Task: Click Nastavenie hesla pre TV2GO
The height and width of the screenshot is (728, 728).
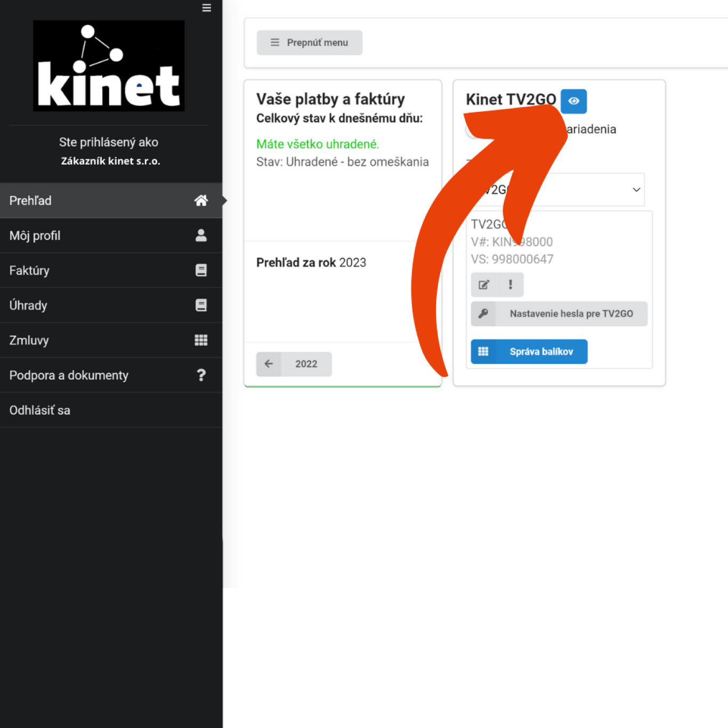Action: 559,314
